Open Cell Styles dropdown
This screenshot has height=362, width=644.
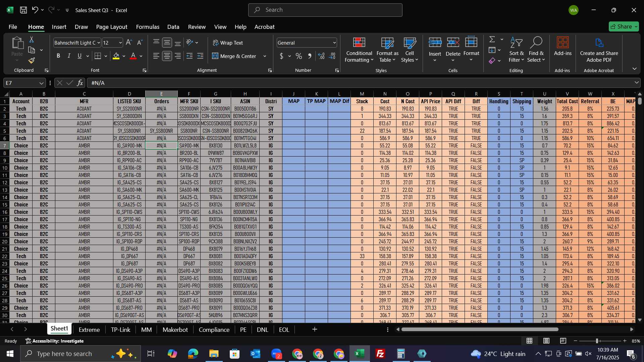[410, 50]
